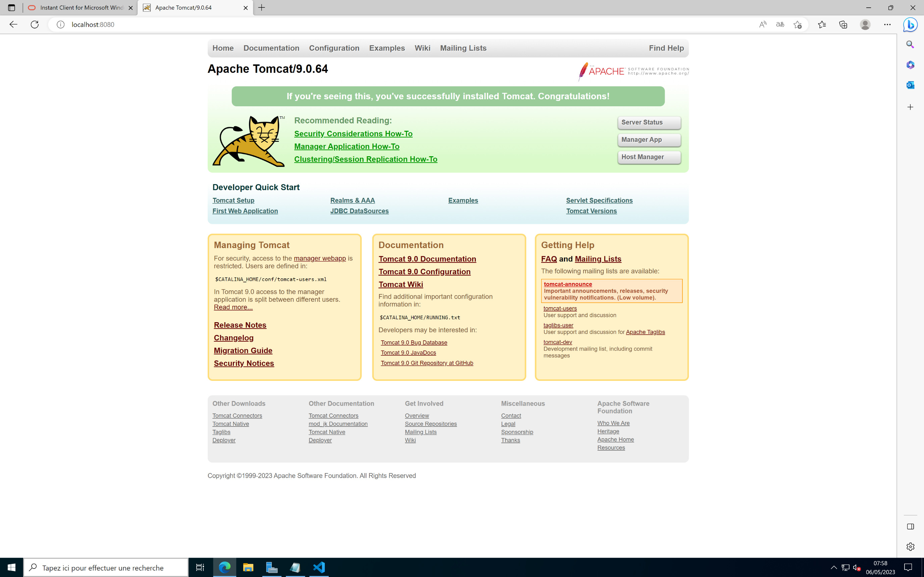Launch Visual Studio Code from taskbar
Screen dimensions: 924x577
[319, 568]
